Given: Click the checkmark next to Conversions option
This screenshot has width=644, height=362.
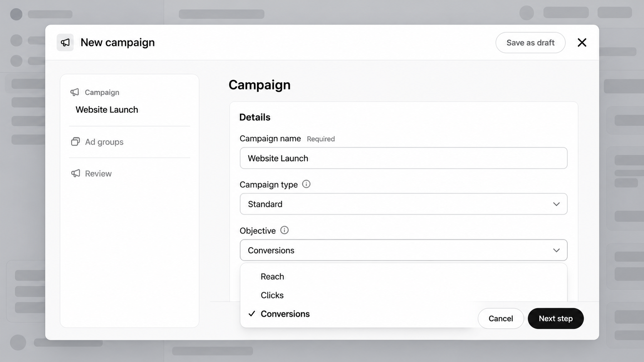Looking at the screenshot, I should point(252,314).
